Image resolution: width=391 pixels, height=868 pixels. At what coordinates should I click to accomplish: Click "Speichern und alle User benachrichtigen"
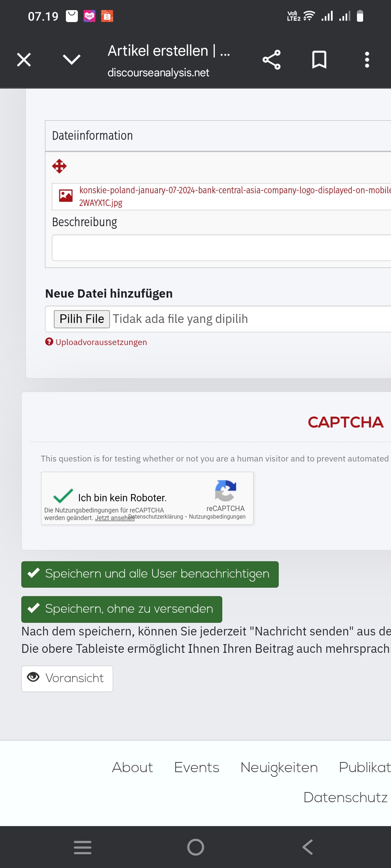150,574
